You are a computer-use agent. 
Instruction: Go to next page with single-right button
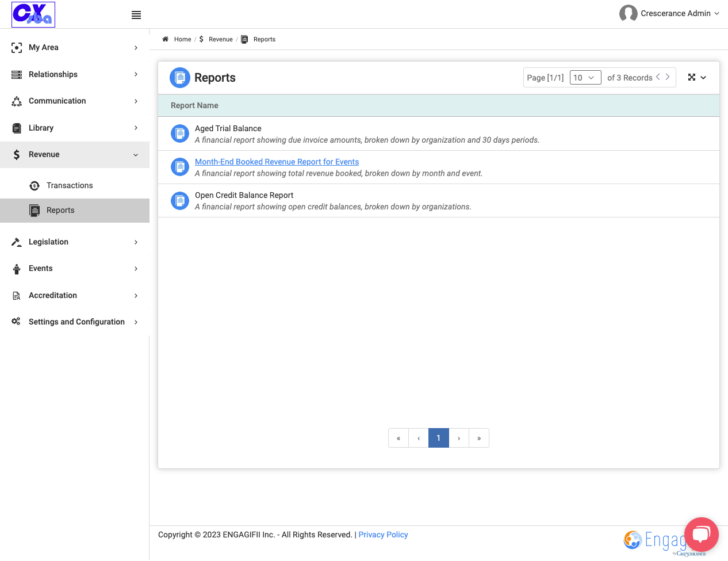point(459,438)
